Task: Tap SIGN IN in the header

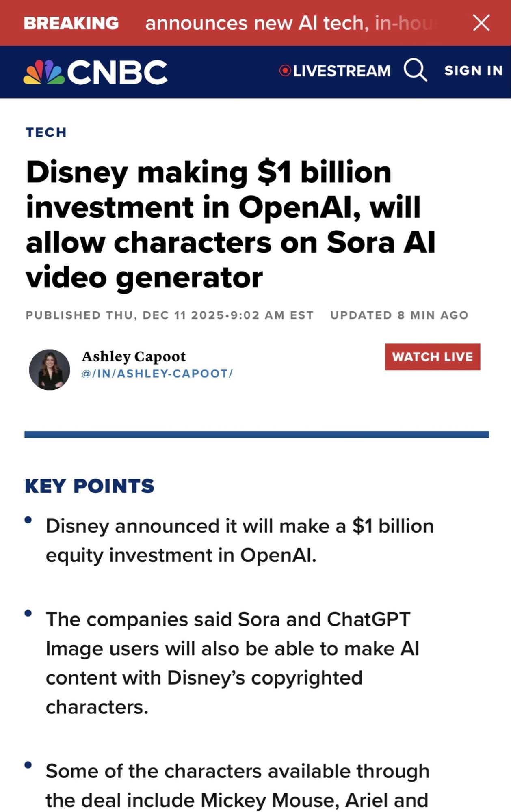Action: [x=473, y=71]
